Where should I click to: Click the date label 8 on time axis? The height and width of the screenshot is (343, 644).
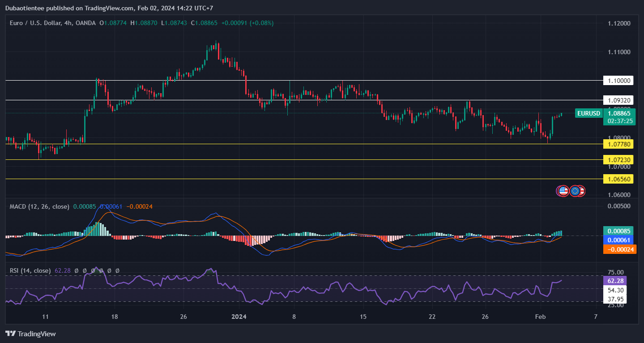click(294, 317)
